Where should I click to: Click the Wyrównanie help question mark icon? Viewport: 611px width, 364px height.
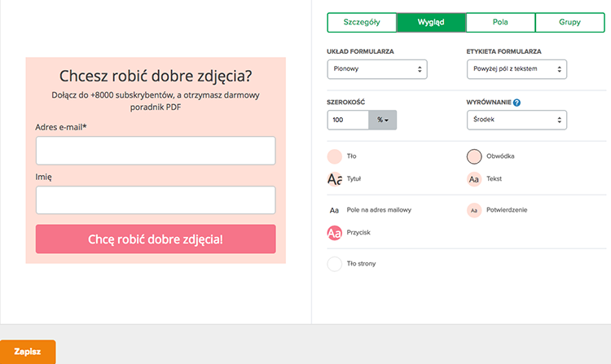(516, 103)
